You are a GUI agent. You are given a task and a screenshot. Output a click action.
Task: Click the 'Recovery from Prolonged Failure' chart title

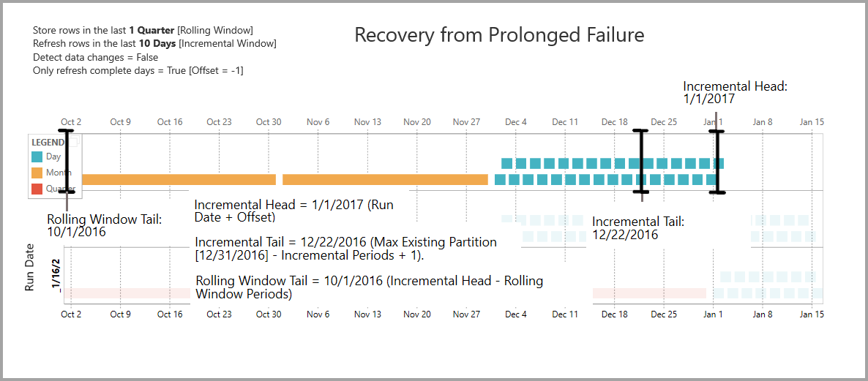[x=499, y=34]
